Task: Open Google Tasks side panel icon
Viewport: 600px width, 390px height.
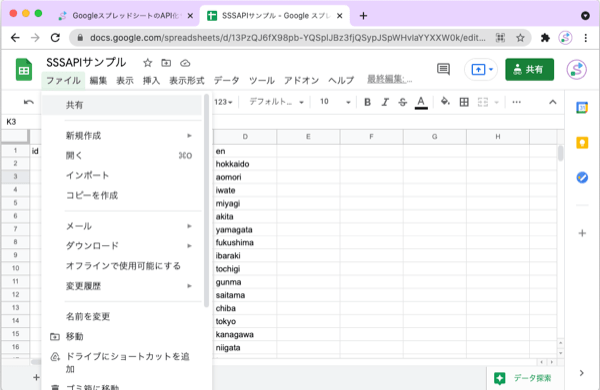Action: click(x=582, y=178)
